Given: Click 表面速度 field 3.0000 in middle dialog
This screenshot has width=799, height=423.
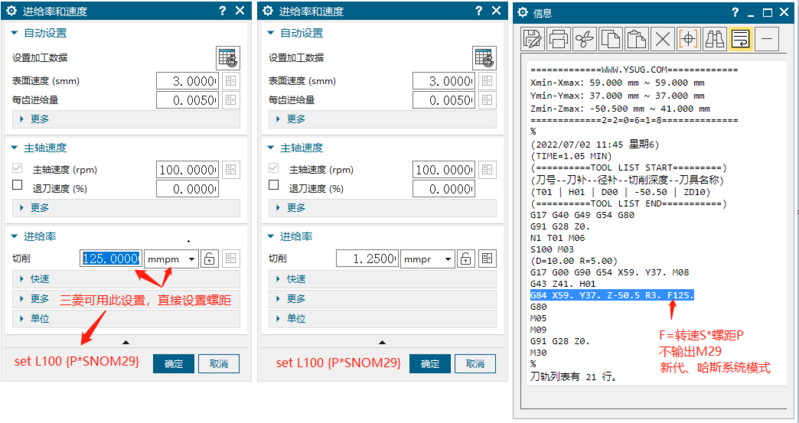Looking at the screenshot, I should click(443, 81).
